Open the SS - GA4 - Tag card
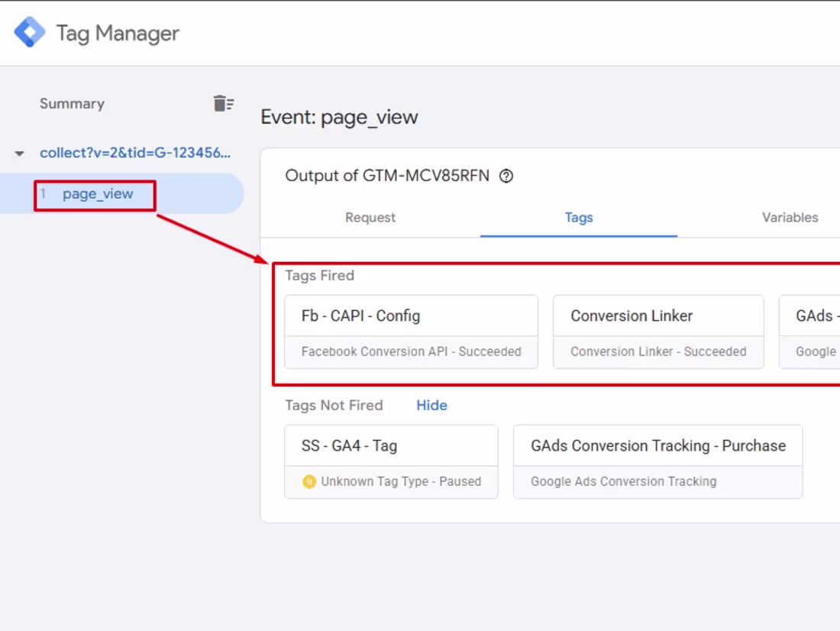 [x=391, y=461]
